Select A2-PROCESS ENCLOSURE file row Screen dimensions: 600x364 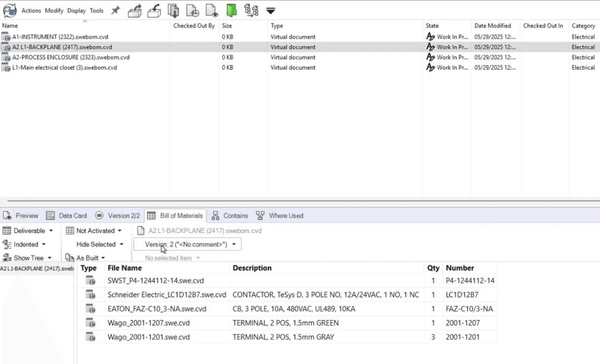point(70,57)
